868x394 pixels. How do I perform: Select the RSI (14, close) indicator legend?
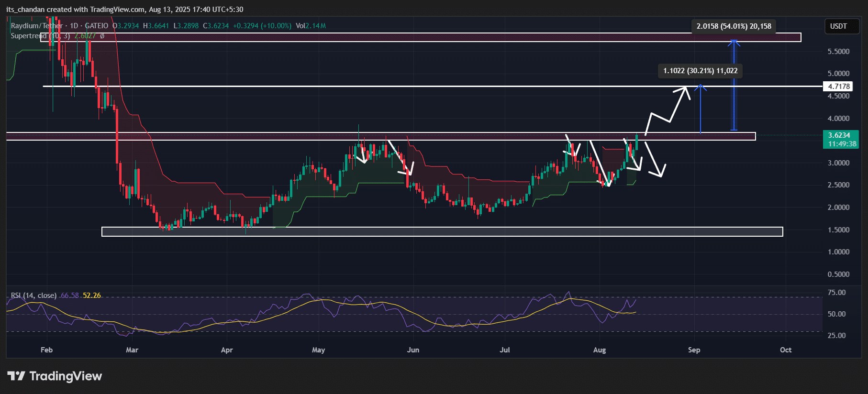pyautogui.click(x=33, y=295)
